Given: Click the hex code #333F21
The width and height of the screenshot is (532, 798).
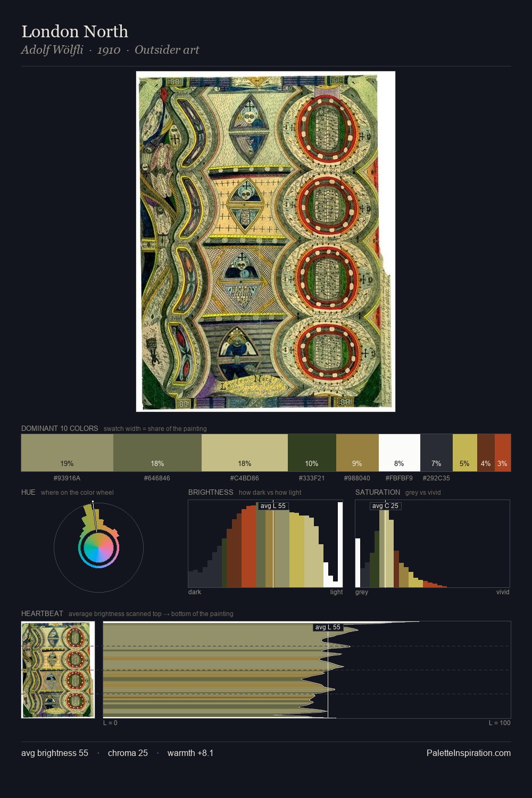Looking at the screenshot, I should pyautogui.click(x=312, y=478).
